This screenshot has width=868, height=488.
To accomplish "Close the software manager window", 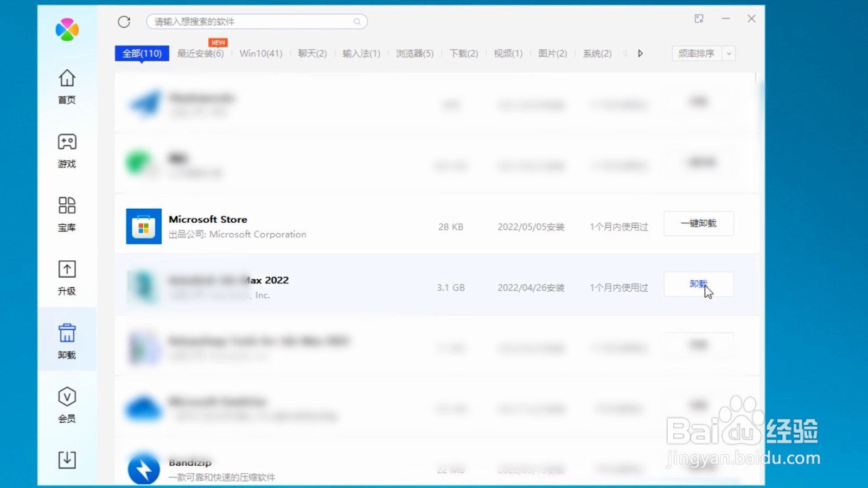I will pos(751,18).
